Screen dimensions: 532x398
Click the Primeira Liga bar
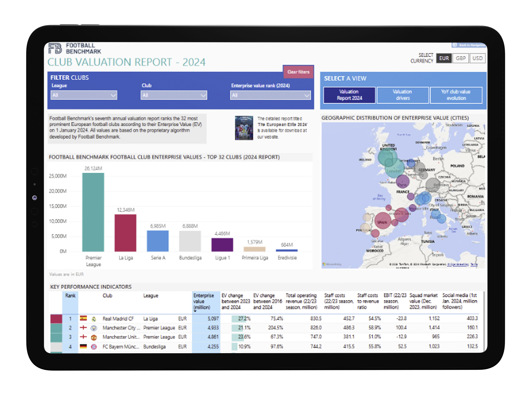[x=254, y=249]
